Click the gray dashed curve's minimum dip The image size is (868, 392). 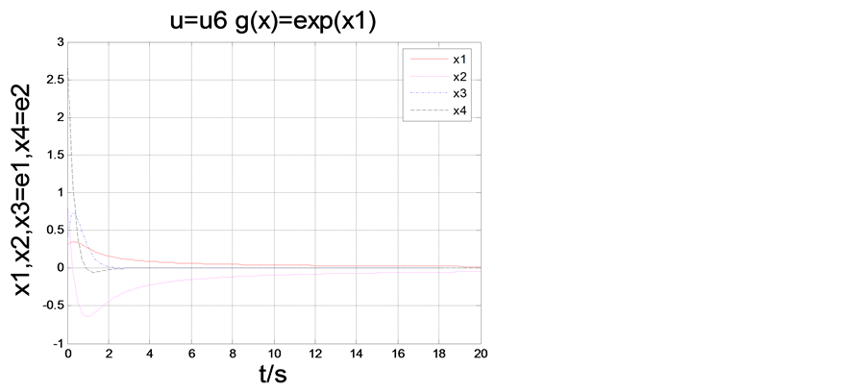[x=93, y=272]
